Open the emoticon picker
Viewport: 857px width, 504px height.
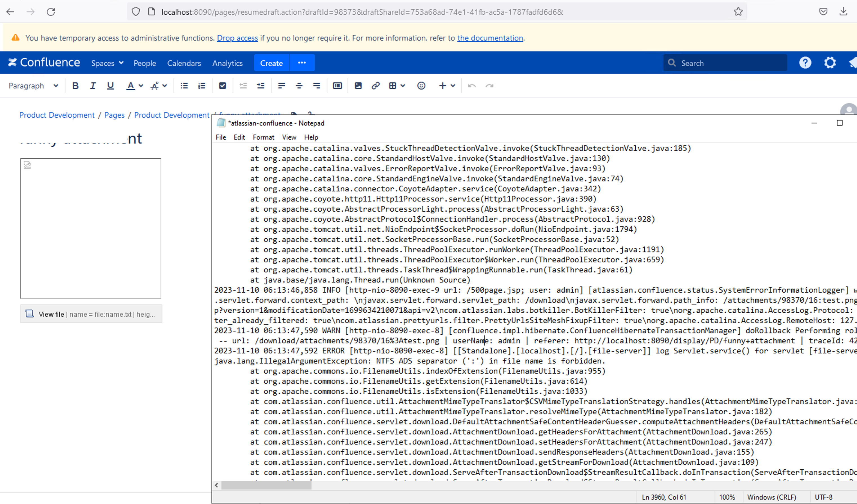click(x=421, y=86)
